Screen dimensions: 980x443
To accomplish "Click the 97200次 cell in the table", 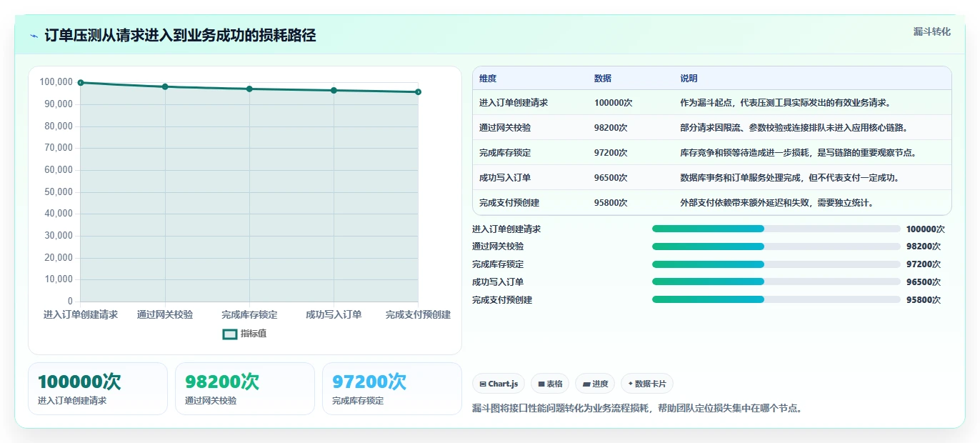I will (611, 153).
